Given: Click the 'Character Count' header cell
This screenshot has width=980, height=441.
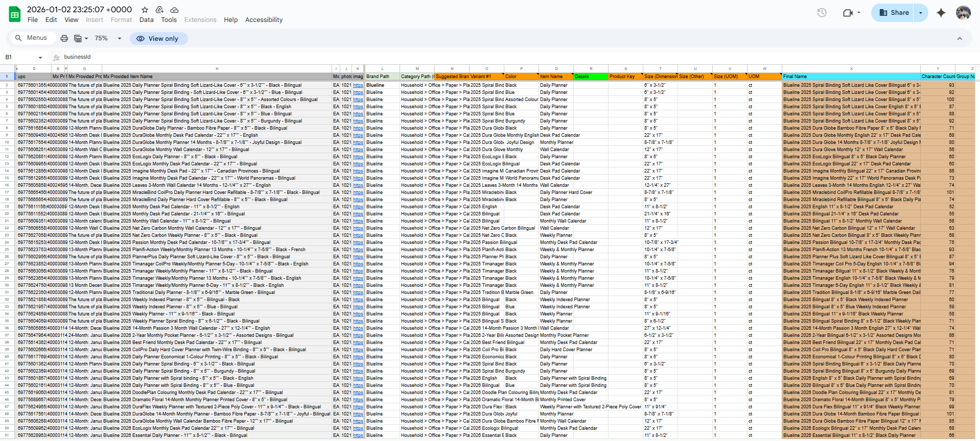Looking at the screenshot, I should 938,77.
